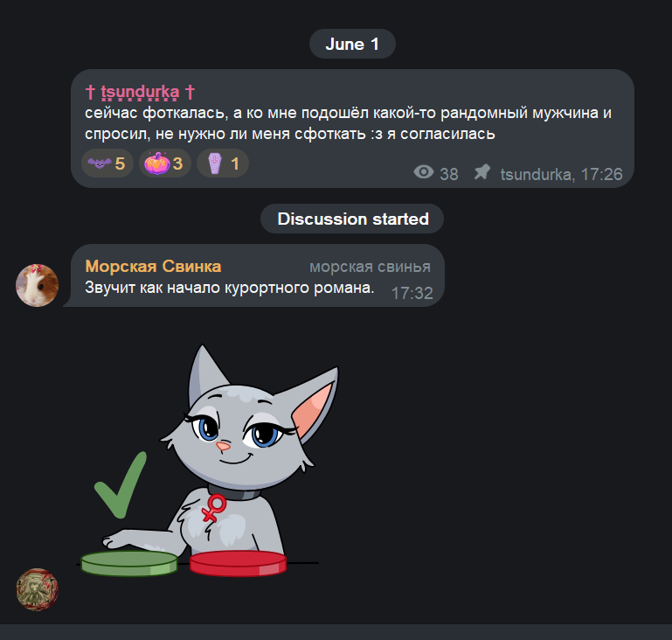Click the Морская Свинка sender name
Screen dimensions: 672x640
153,266
